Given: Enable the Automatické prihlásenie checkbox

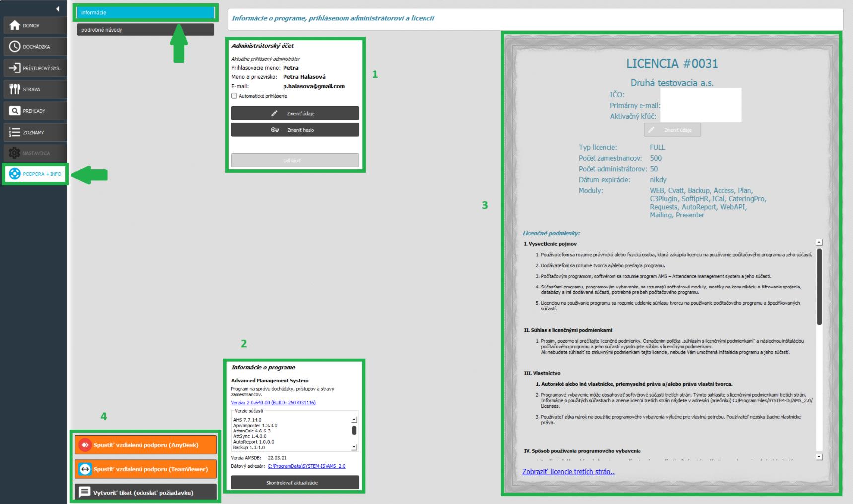Looking at the screenshot, I should pos(234,96).
